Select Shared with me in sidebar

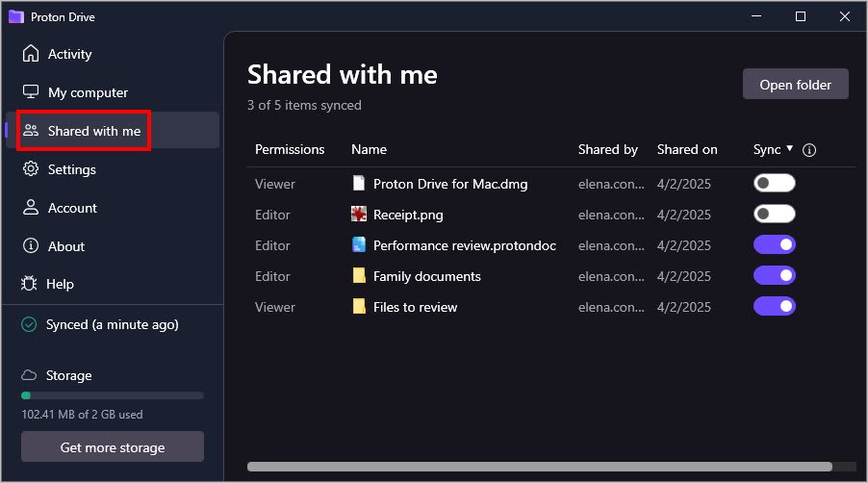113,131
